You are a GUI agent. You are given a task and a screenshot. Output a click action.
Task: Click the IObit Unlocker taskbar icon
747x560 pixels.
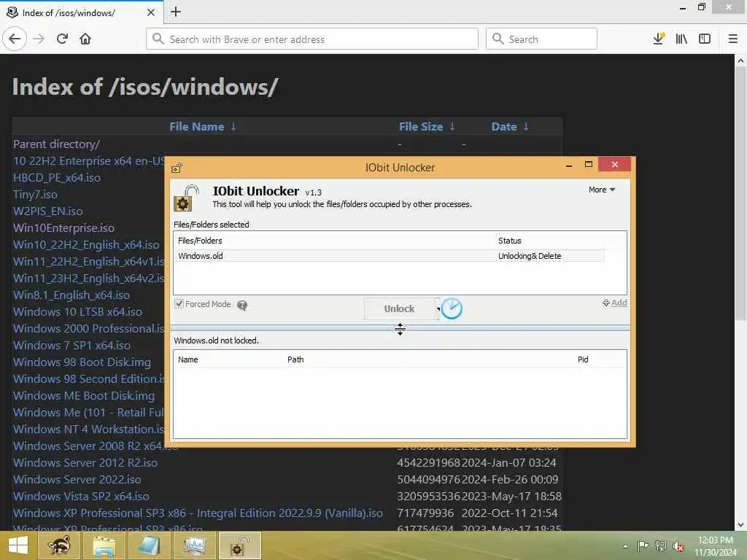(239, 545)
